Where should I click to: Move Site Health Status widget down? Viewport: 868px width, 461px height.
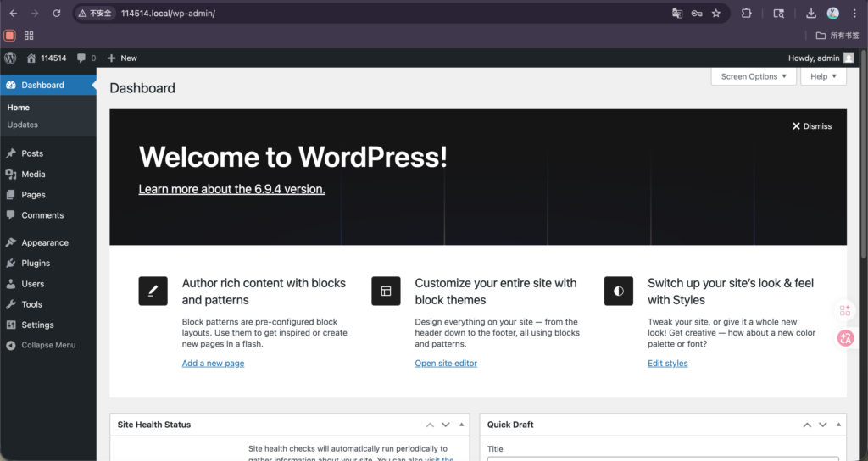[446, 425]
